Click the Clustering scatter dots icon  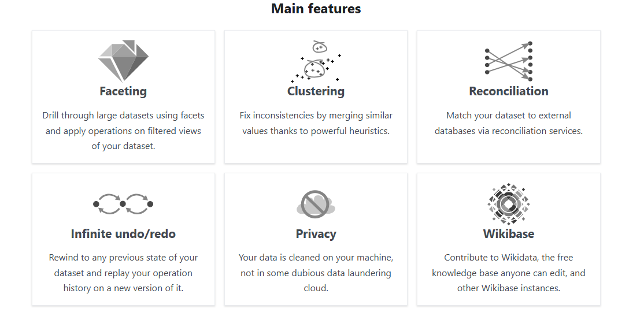tap(316, 61)
